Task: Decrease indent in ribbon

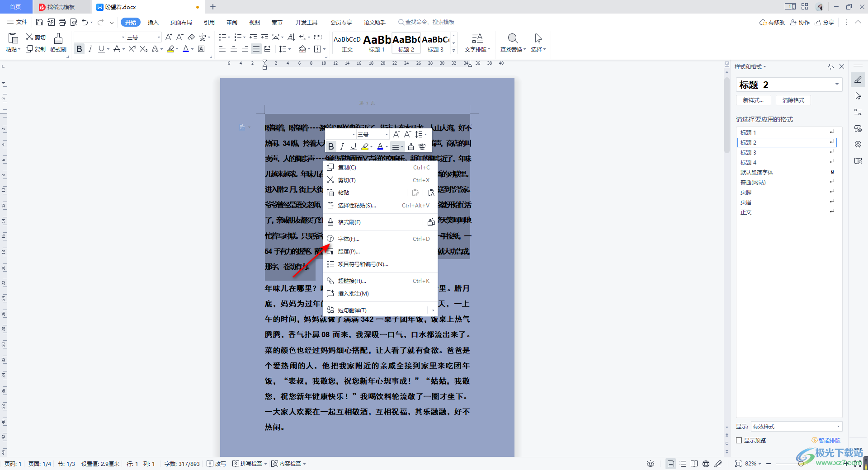Action: pyautogui.click(x=253, y=37)
